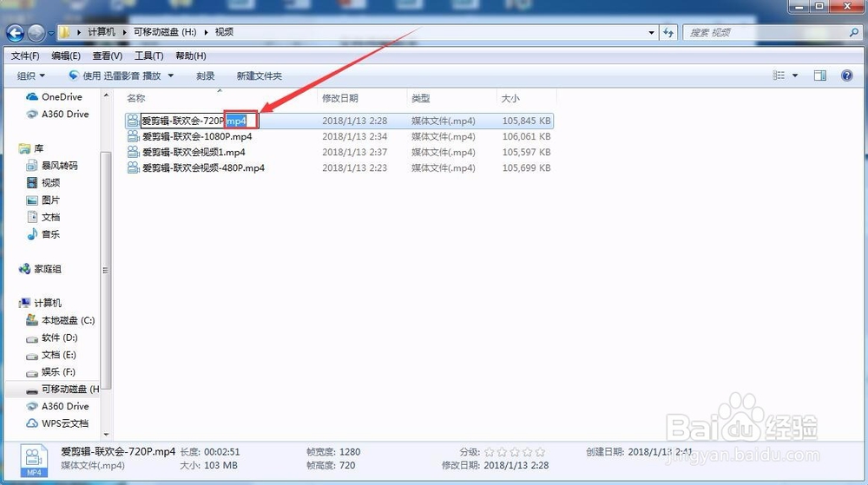The width and height of the screenshot is (868, 485).
Task: Open 本地磁盘 (C:) drive
Action: click(x=61, y=320)
